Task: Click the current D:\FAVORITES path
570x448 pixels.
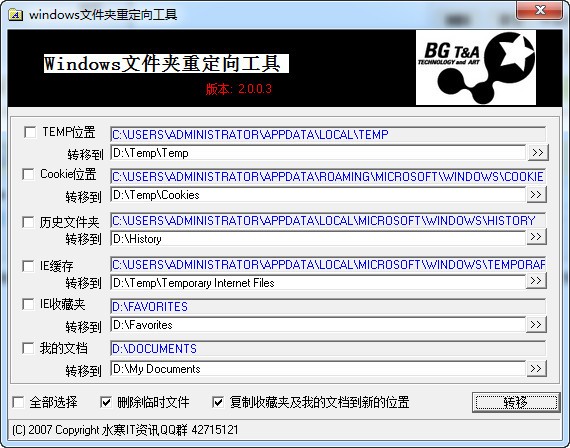Action: coord(328,307)
